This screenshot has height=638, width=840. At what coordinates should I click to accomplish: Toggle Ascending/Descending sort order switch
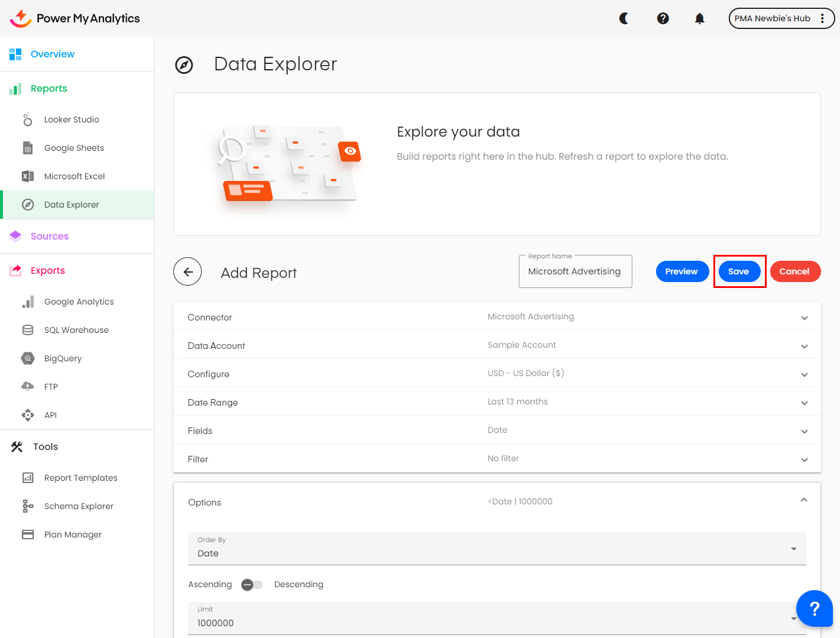pyautogui.click(x=252, y=585)
